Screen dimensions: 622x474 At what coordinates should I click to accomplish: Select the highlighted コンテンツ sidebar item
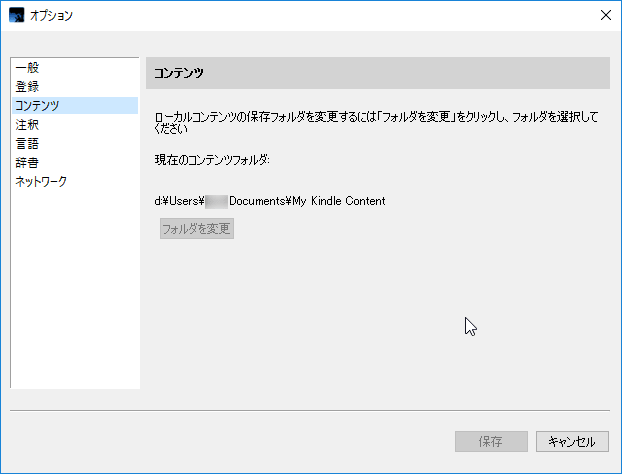[x=37, y=106]
